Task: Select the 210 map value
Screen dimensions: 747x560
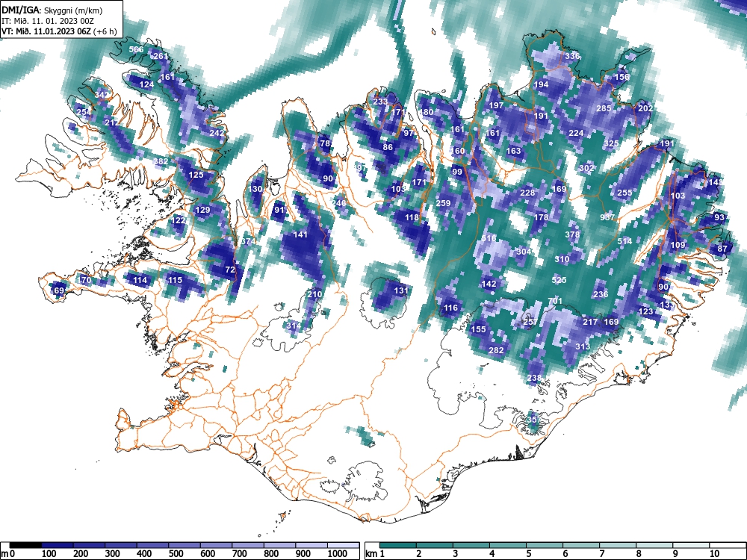Action: tap(314, 294)
